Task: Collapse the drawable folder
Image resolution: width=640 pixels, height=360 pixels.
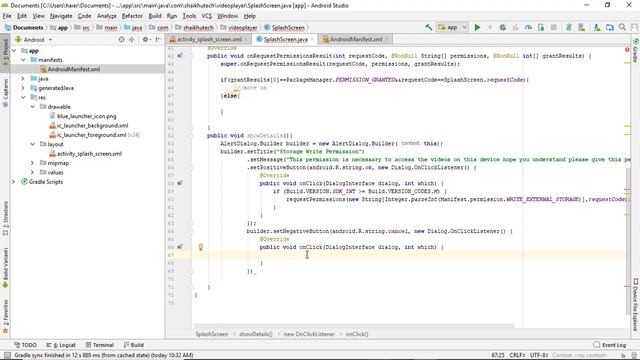Action: coord(33,107)
